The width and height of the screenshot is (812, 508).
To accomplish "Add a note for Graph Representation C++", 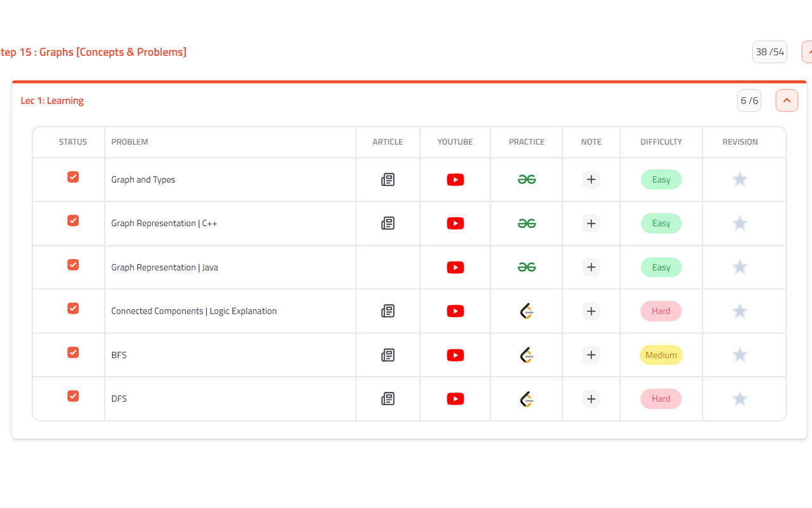I will (591, 224).
